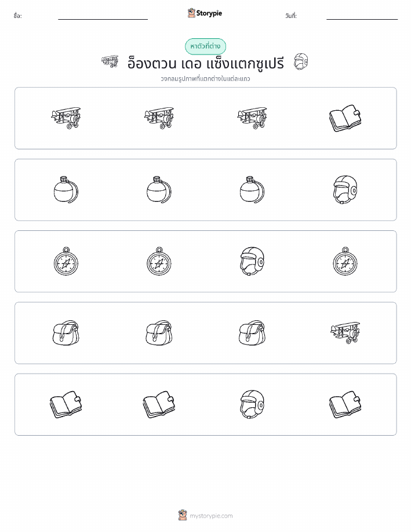
Task: Click the biplane icon beside the title
Action: 110,61
